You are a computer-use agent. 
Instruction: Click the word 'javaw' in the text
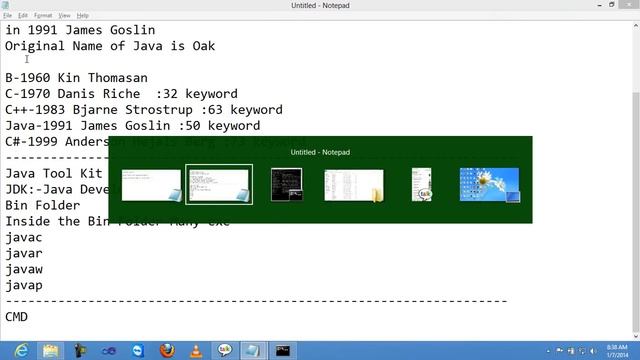coord(24,269)
